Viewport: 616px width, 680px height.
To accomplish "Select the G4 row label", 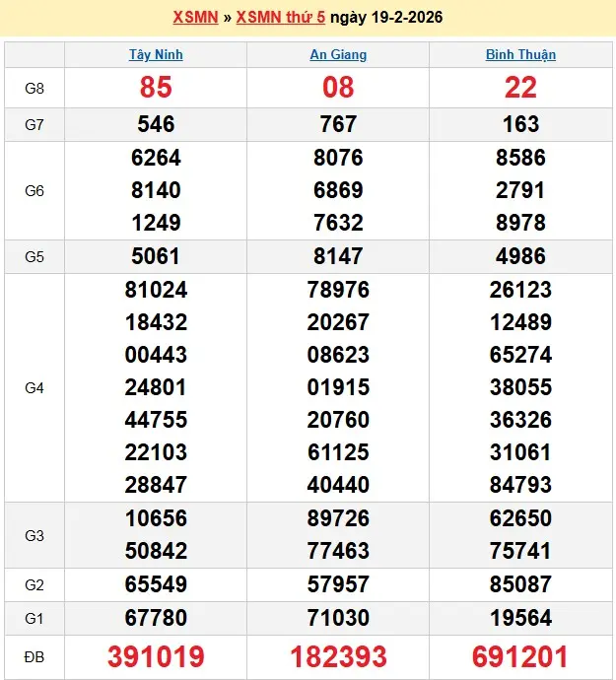I will point(34,388).
